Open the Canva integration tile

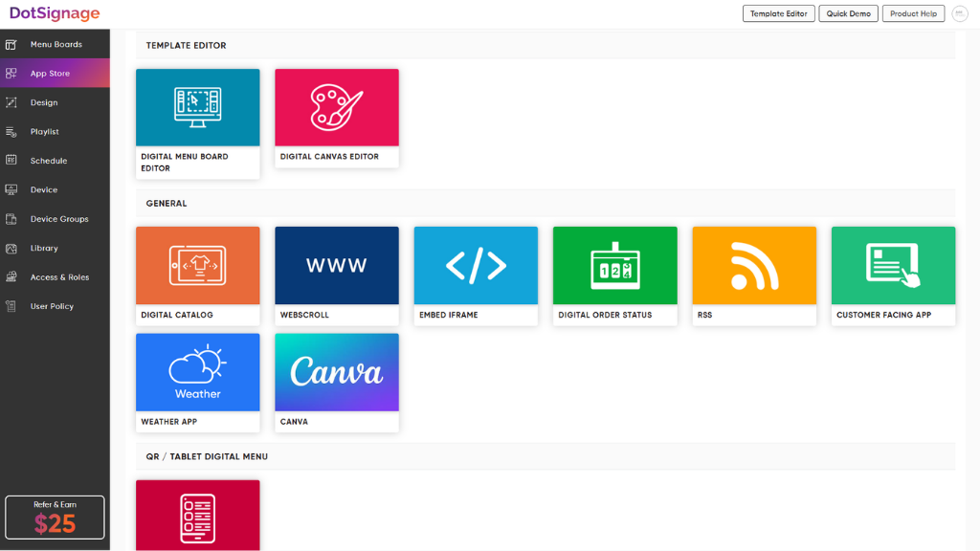336,383
